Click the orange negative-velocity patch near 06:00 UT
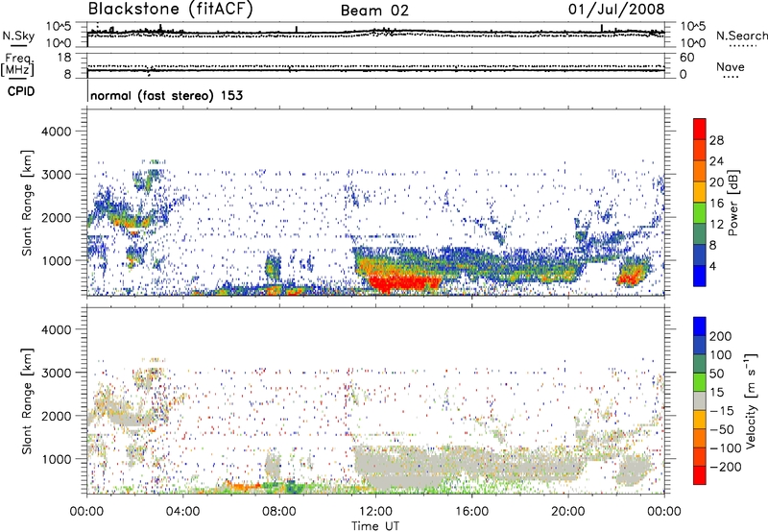Viewport: 768px width, 532px height. click(242, 486)
